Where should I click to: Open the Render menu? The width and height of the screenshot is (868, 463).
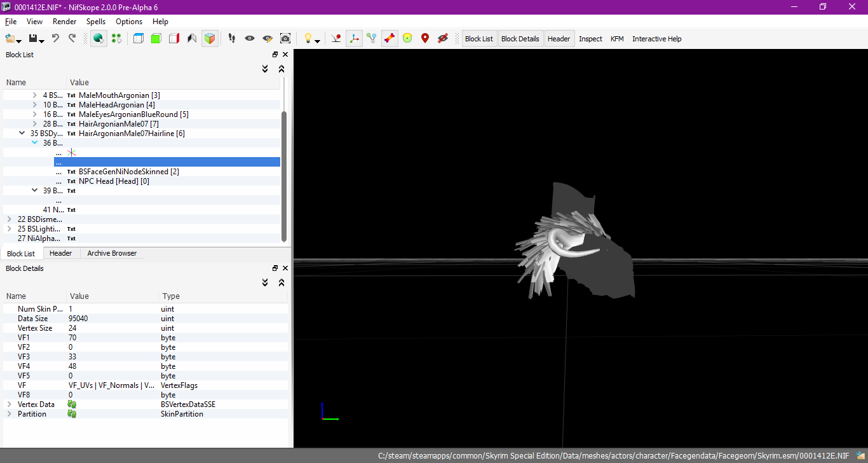click(65, 22)
